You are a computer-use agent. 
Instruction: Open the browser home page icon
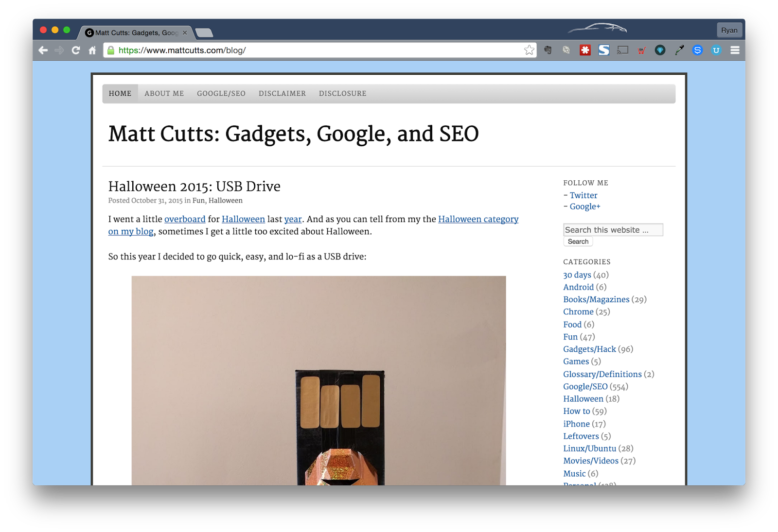[92, 50]
